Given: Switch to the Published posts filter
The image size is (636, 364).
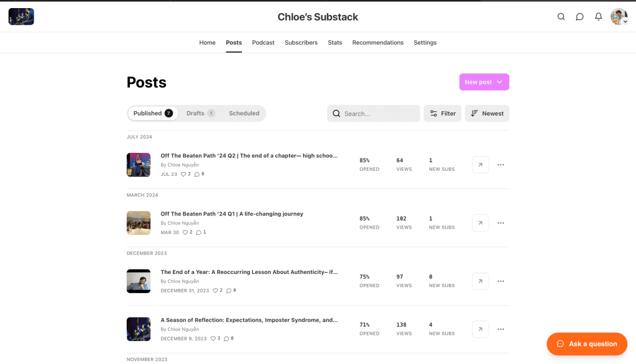Looking at the screenshot, I should pos(153,113).
